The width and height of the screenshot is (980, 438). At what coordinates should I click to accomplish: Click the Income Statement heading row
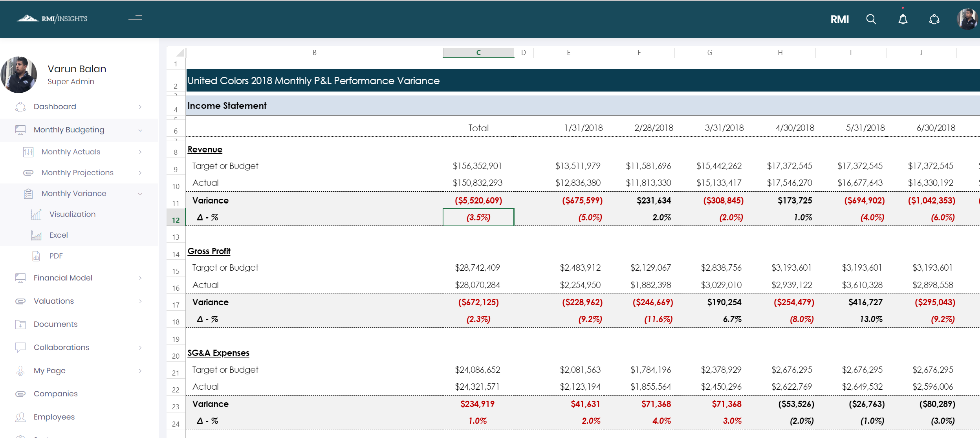[583, 106]
